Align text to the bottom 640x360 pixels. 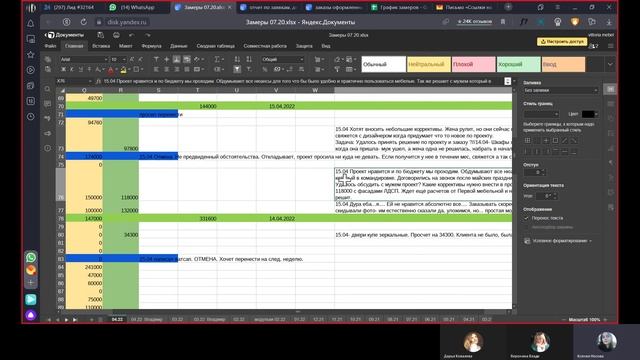click(176, 60)
